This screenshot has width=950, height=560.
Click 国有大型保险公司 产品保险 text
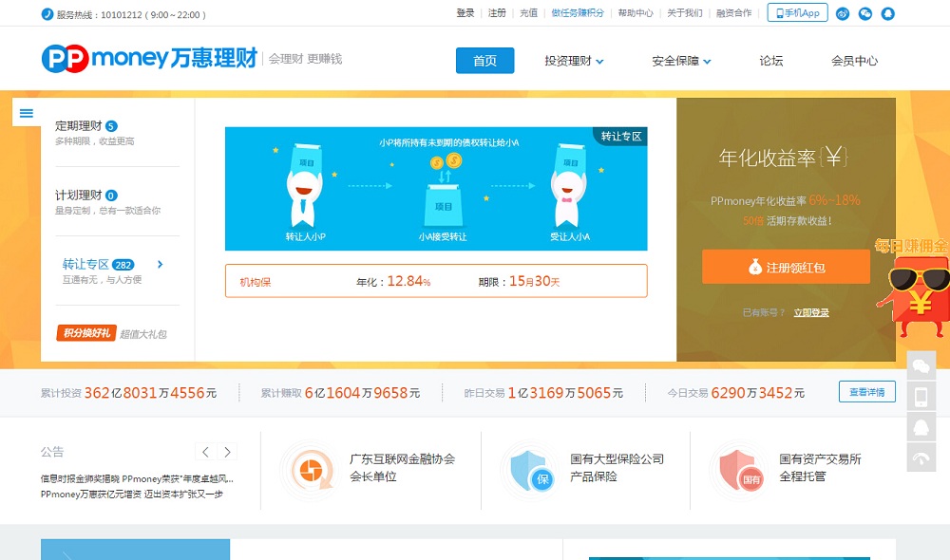point(617,468)
